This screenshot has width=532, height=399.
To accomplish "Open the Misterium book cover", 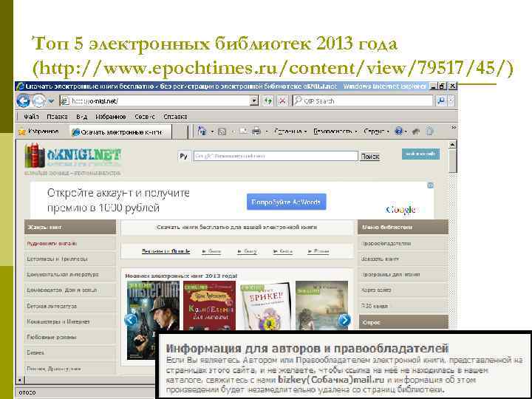I will (x=153, y=320).
